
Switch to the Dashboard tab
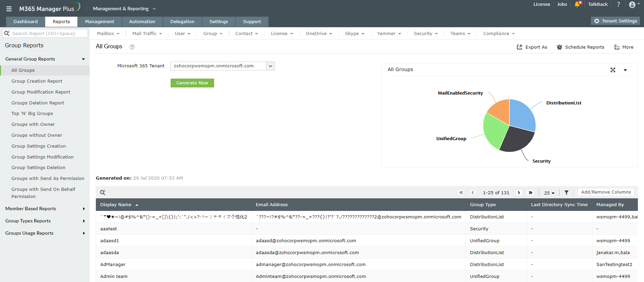25,21
